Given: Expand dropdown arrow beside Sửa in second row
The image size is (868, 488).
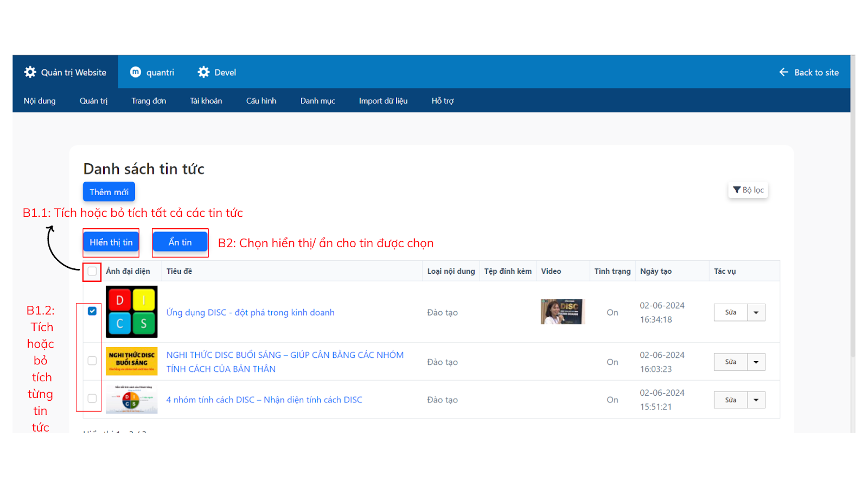Looking at the screenshot, I should [x=756, y=362].
